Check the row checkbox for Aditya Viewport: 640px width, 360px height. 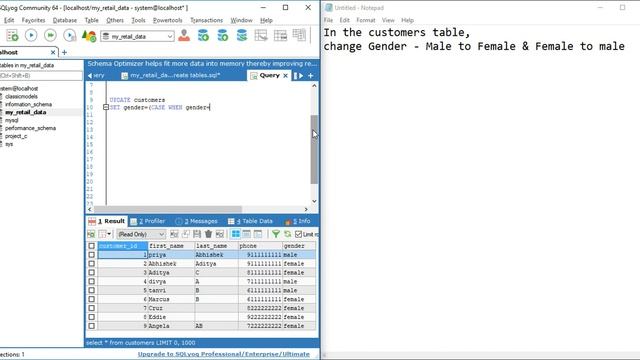[91, 273]
